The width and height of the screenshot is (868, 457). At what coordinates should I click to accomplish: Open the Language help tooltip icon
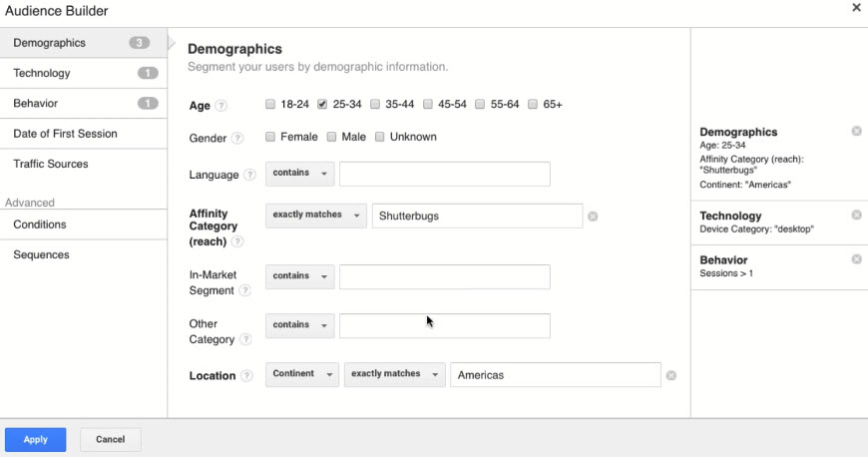click(x=248, y=176)
